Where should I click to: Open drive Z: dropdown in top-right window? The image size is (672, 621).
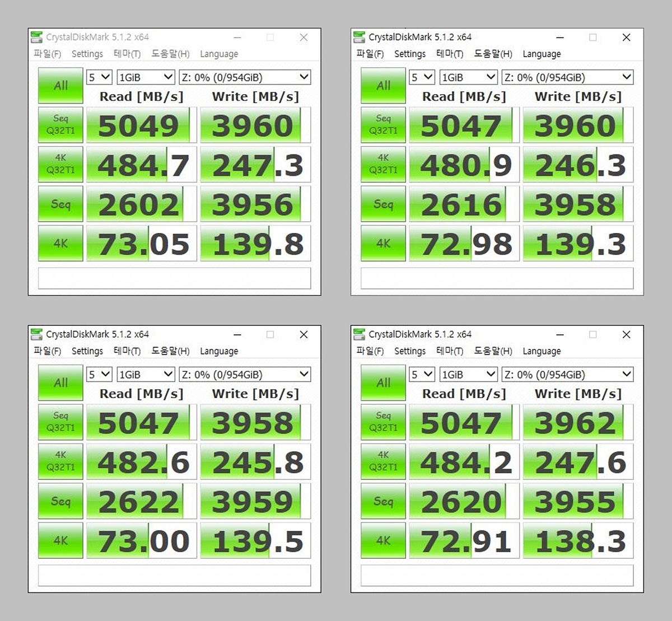(x=567, y=77)
